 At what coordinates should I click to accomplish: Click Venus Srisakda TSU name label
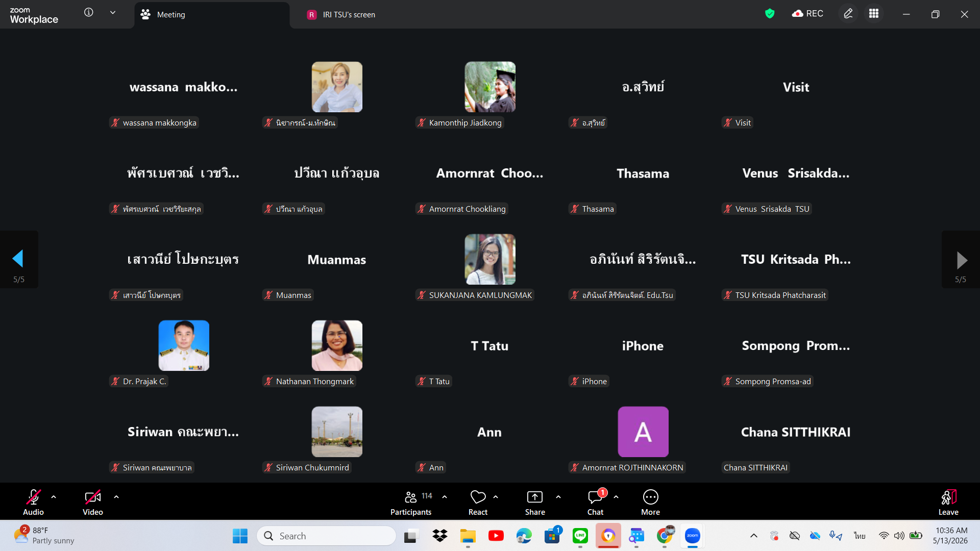[767, 209]
